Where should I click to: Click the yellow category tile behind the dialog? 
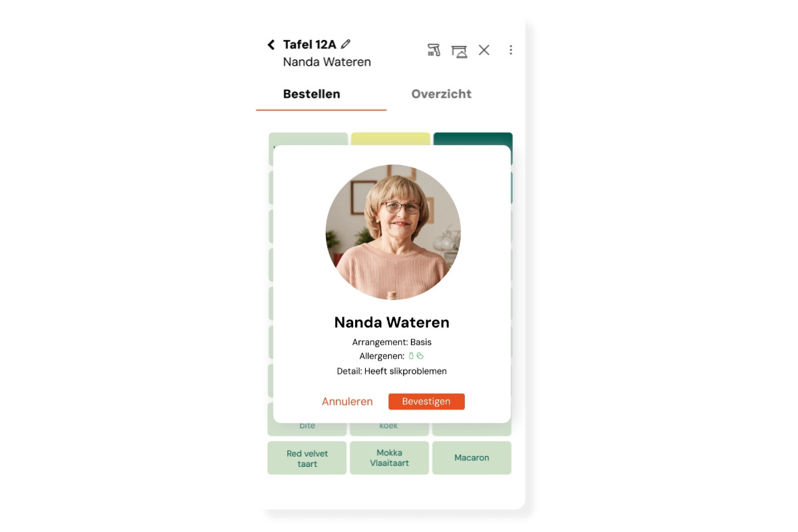coord(390,139)
